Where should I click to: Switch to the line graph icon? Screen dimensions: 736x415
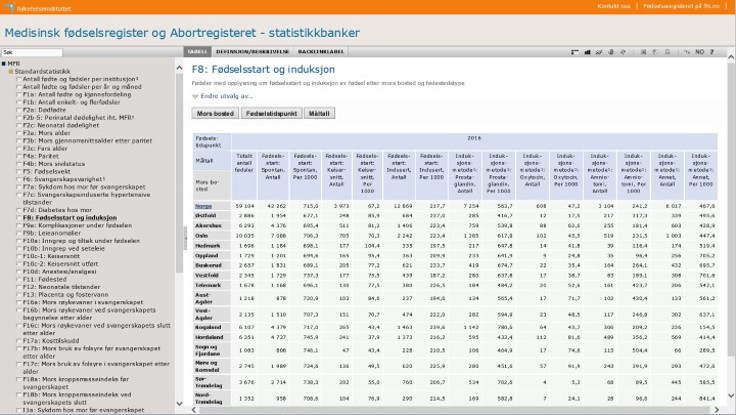pyautogui.click(x=597, y=51)
